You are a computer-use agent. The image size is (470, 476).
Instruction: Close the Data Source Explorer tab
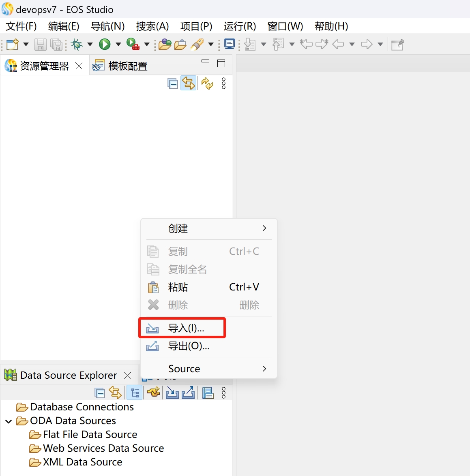coord(128,375)
